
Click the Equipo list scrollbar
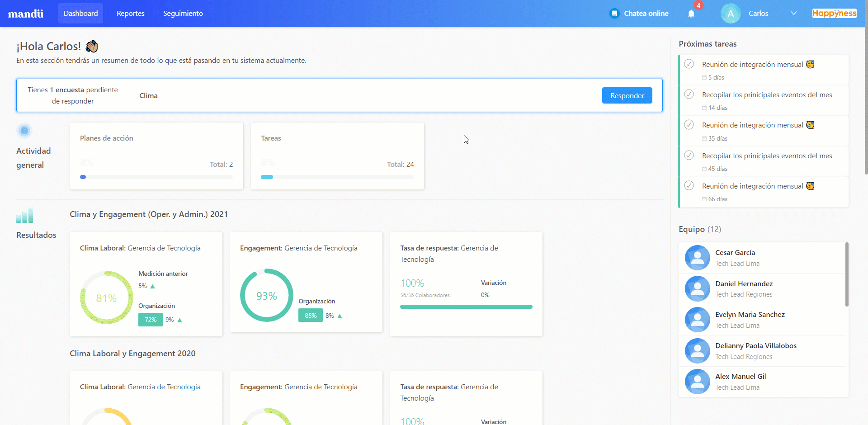[847, 274]
